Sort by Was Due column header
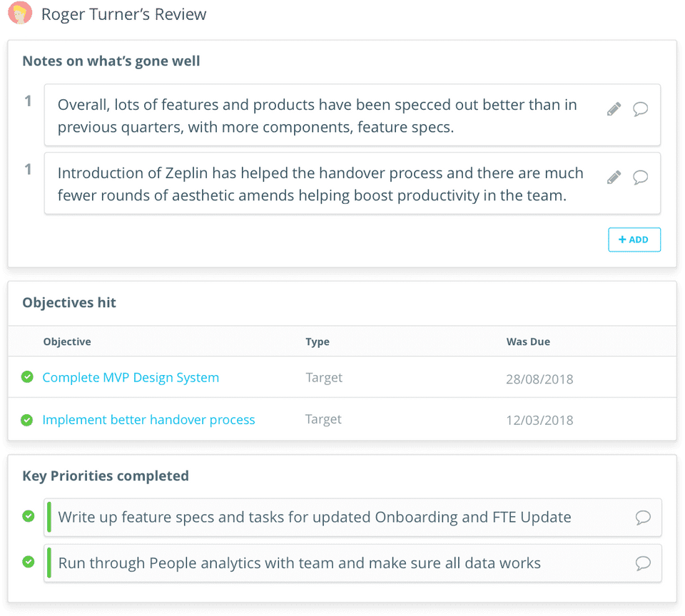 point(528,342)
